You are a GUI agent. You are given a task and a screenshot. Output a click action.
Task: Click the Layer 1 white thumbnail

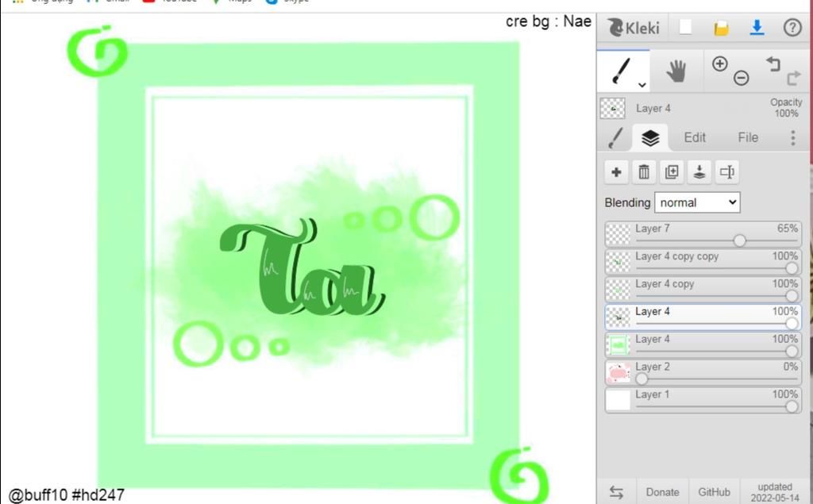[x=618, y=400]
